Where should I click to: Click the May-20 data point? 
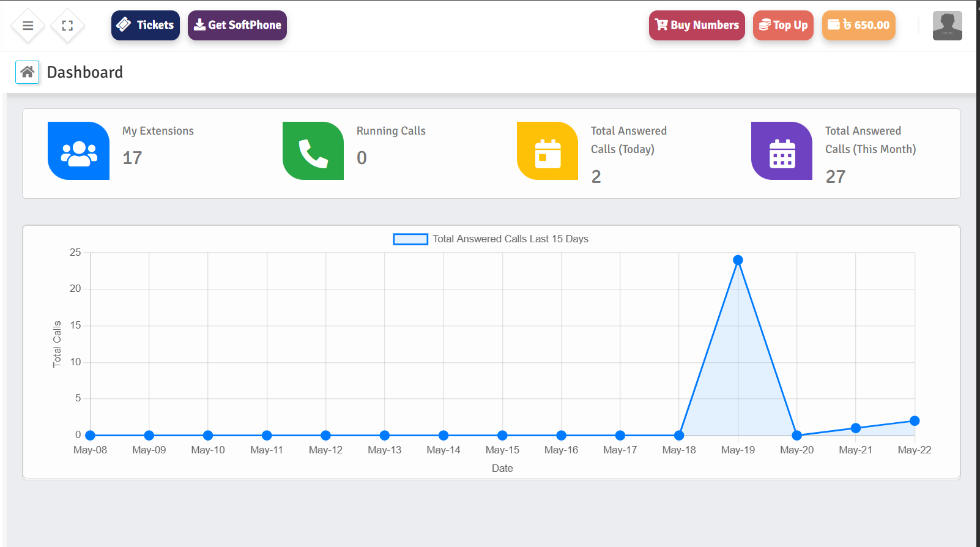coord(796,436)
